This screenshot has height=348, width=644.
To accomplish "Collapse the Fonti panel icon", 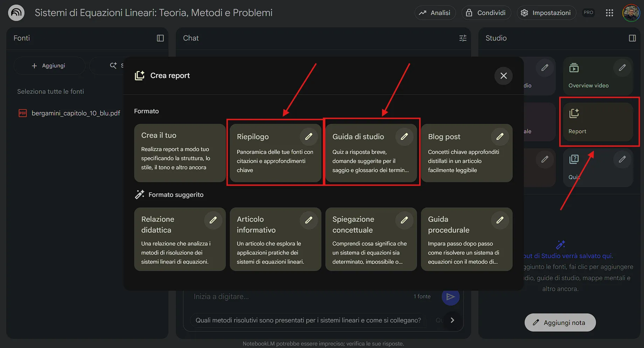I will (160, 38).
